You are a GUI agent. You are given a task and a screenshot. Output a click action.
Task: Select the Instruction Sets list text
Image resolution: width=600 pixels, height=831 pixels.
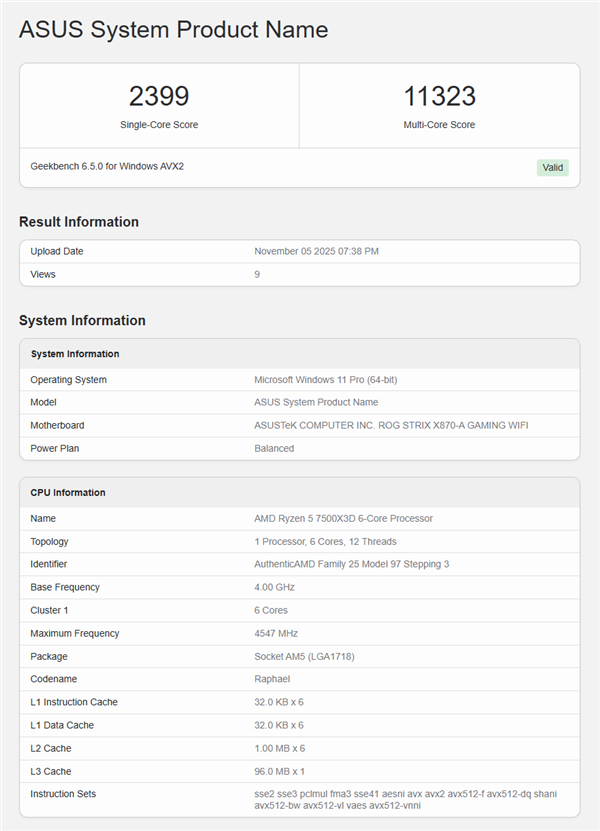click(x=405, y=799)
